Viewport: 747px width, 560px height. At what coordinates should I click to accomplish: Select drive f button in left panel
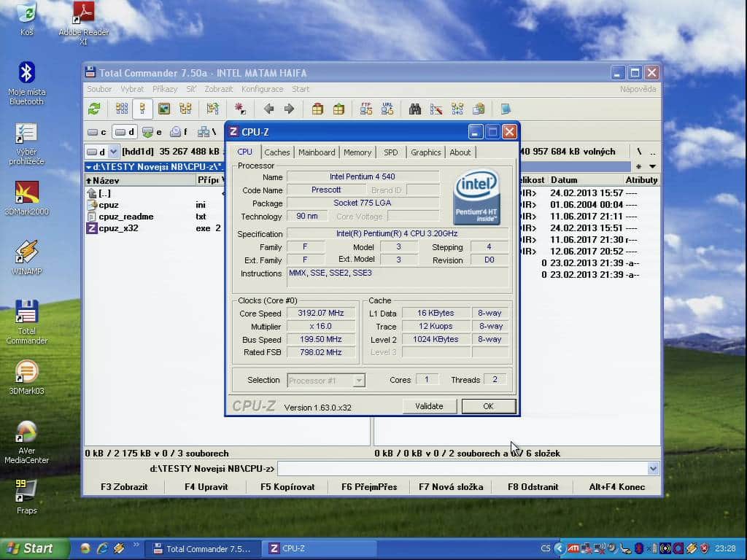pyautogui.click(x=179, y=132)
